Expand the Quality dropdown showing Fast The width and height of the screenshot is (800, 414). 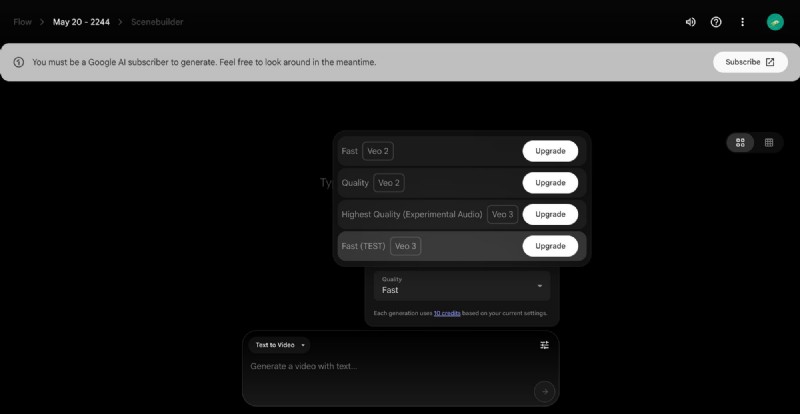click(462, 285)
